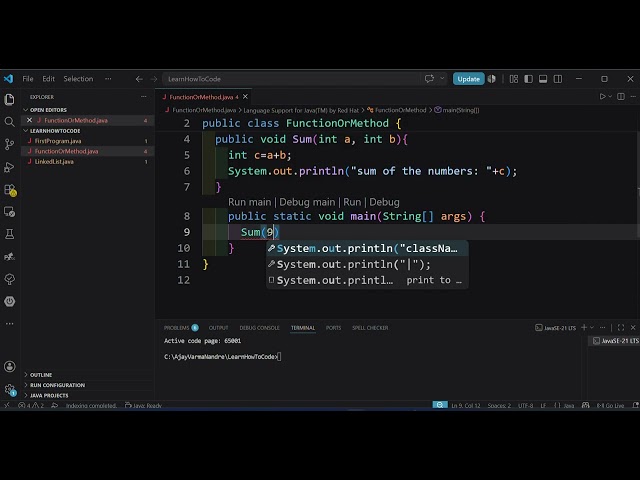Toggle the Primary Side Bar visibility
Image resolution: width=640 pixels, height=480 pixels.
click(529, 79)
